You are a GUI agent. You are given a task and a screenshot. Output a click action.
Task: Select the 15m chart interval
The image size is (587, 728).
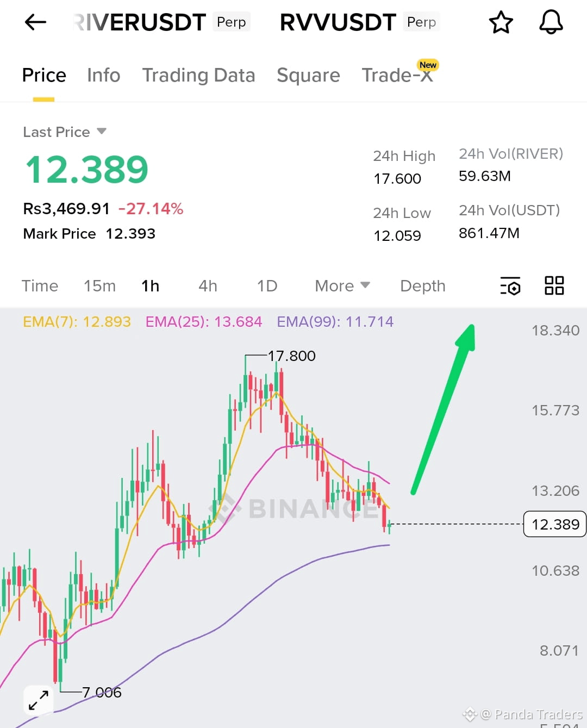click(99, 285)
